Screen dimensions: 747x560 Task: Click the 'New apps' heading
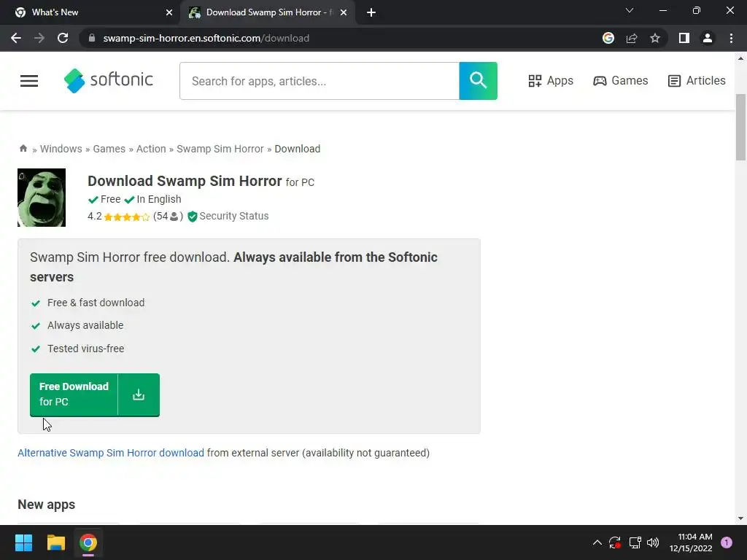46,505
